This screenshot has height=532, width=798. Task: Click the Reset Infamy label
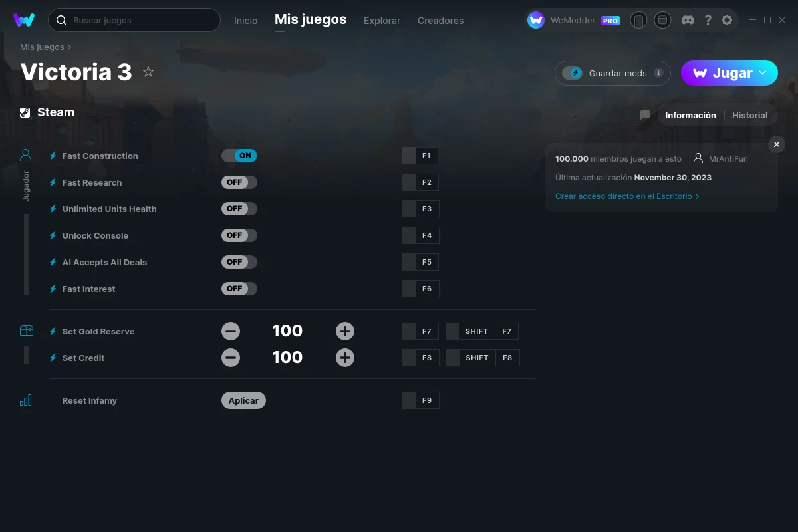[x=89, y=400]
